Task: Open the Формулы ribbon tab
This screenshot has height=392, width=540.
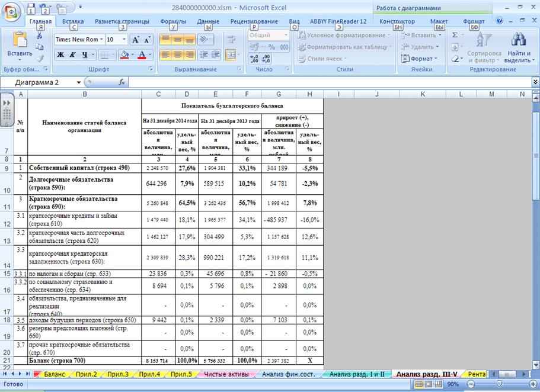Action: pyautogui.click(x=173, y=21)
